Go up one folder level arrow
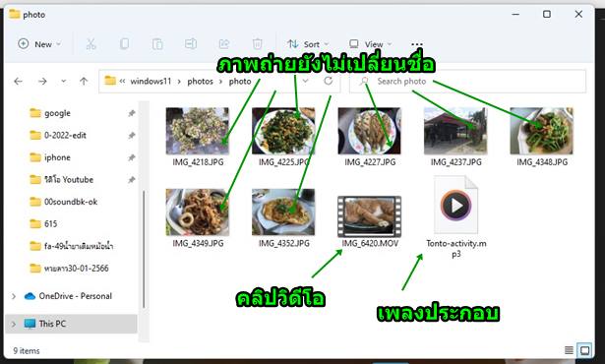The width and height of the screenshot is (605, 364). point(84,81)
